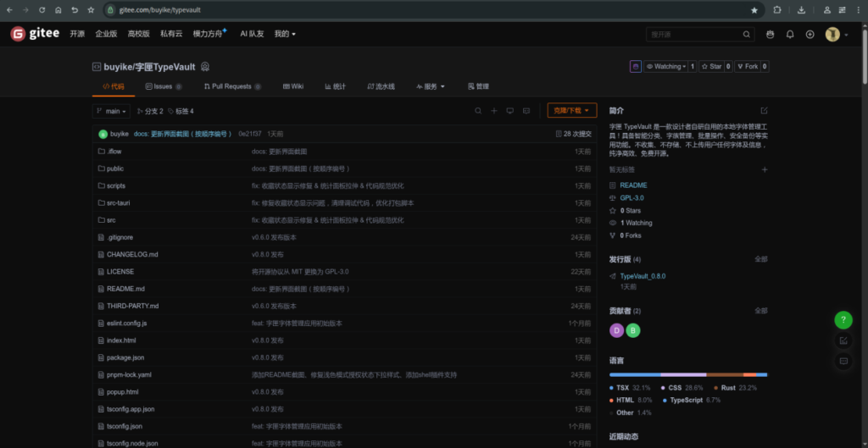
Task: Click the Gitee logo
Action: coord(36,34)
